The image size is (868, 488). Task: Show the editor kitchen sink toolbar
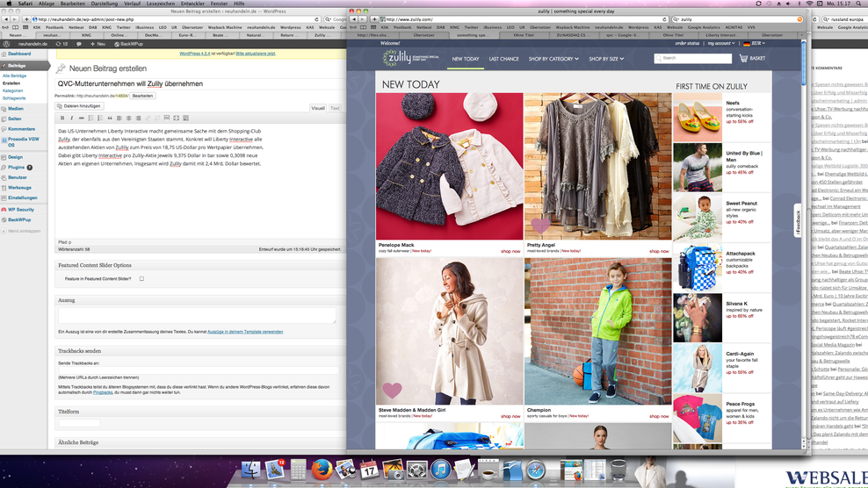click(x=185, y=118)
